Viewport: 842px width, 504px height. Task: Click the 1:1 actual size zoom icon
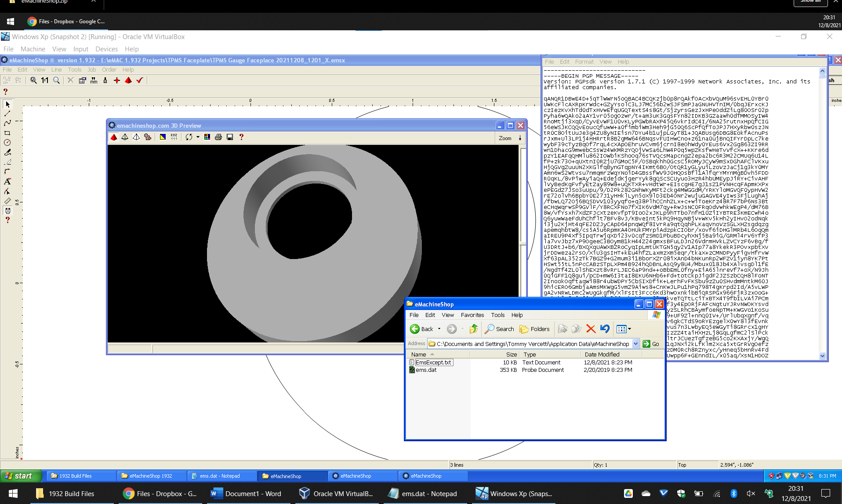[x=45, y=80]
